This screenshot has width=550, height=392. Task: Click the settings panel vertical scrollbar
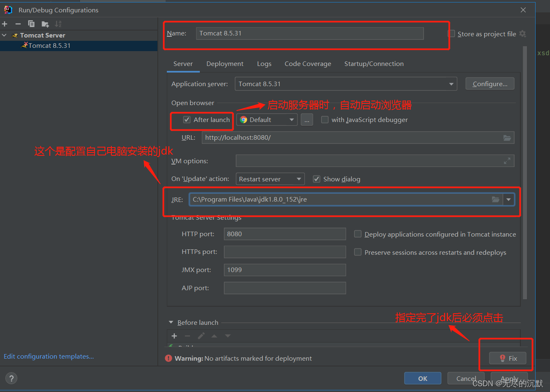pyautogui.click(x=525, y=173)
